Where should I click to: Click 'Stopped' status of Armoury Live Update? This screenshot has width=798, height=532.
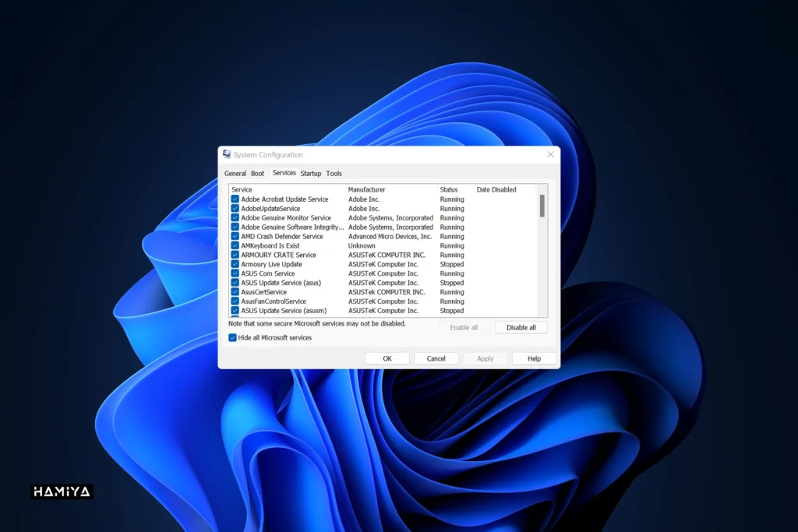tap(452, 265)
